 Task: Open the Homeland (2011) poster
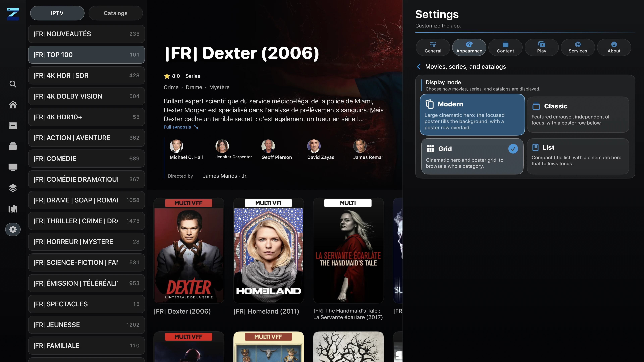click(x=269, y=250)
